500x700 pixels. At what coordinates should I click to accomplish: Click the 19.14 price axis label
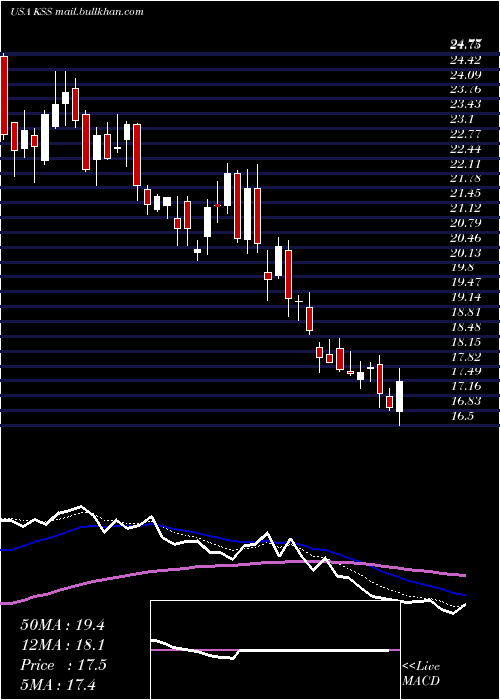(466, 297)
